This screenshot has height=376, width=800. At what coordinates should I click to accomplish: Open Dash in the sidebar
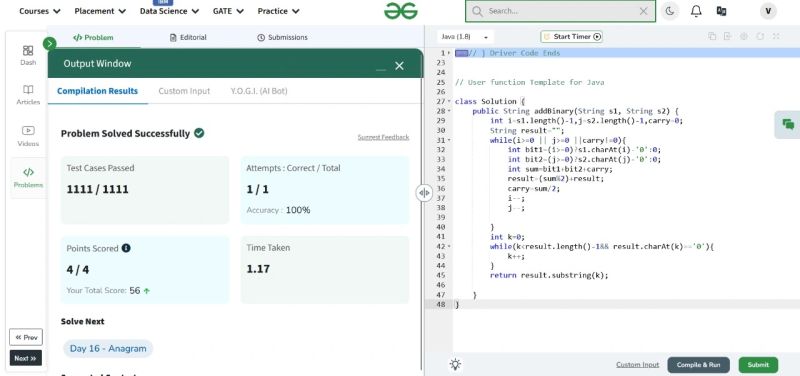[x=28, y=55]
